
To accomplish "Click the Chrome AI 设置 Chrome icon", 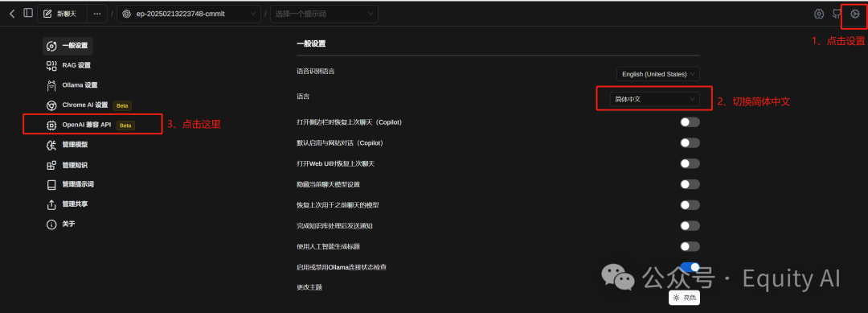I will pos(51,105).
